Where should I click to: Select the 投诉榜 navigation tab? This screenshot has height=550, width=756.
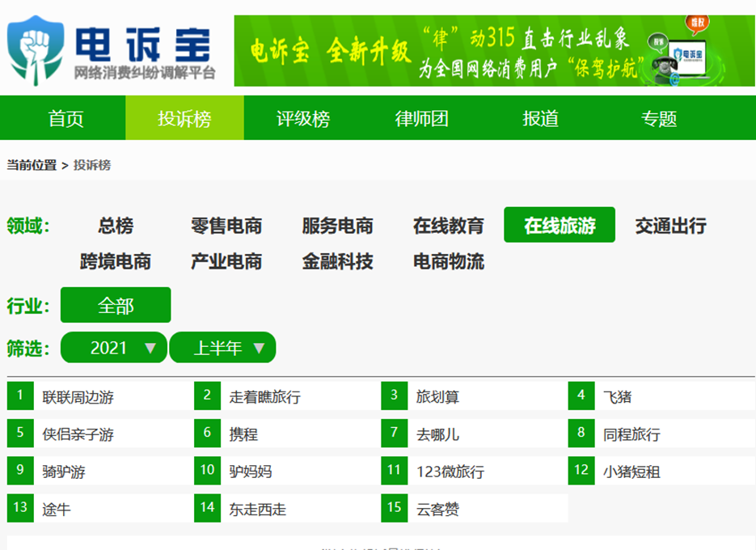[184, 118]
